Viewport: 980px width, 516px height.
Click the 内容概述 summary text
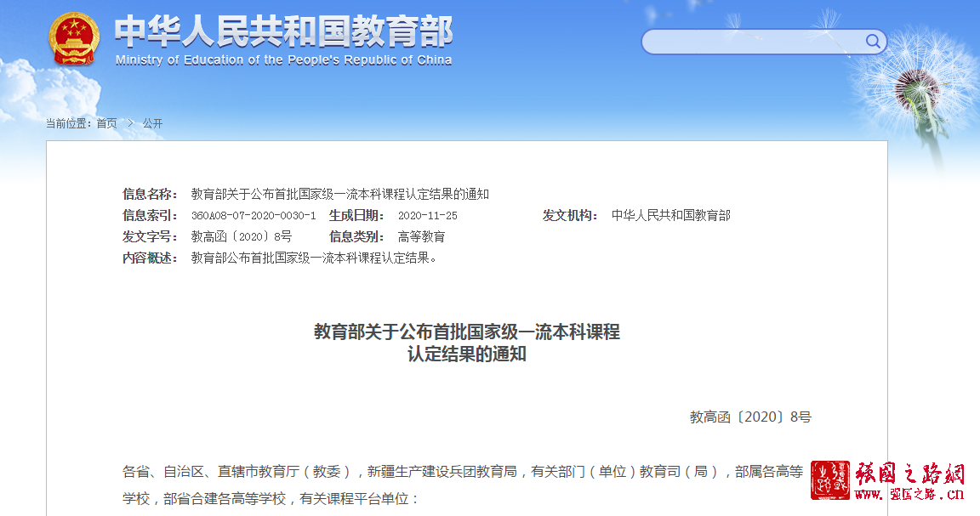tap(314, 258)
